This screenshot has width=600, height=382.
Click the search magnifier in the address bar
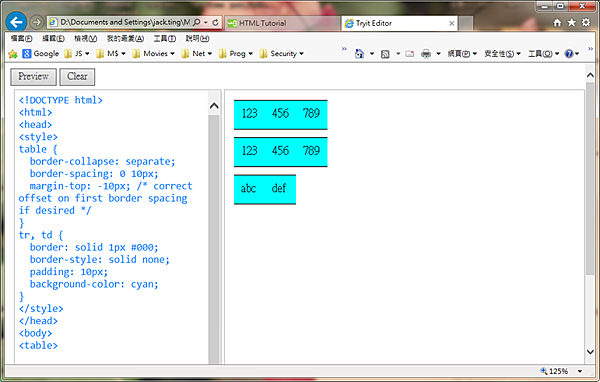tap(197, 23)
